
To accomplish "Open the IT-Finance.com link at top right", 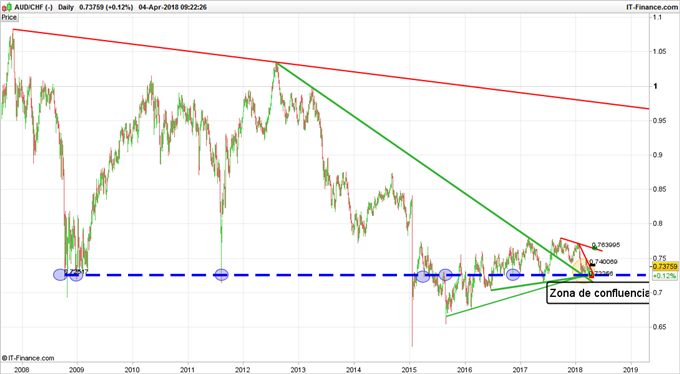I will coord(652,7).
